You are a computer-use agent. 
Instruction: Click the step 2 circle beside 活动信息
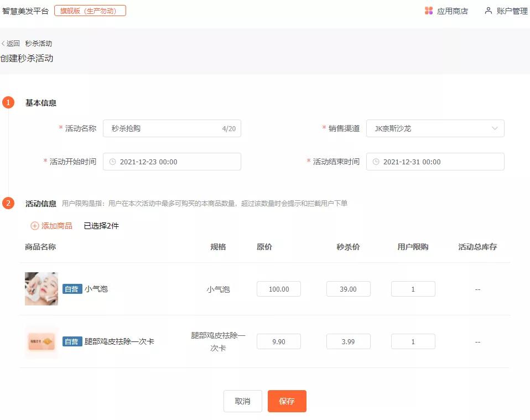[x=8, y=204]
